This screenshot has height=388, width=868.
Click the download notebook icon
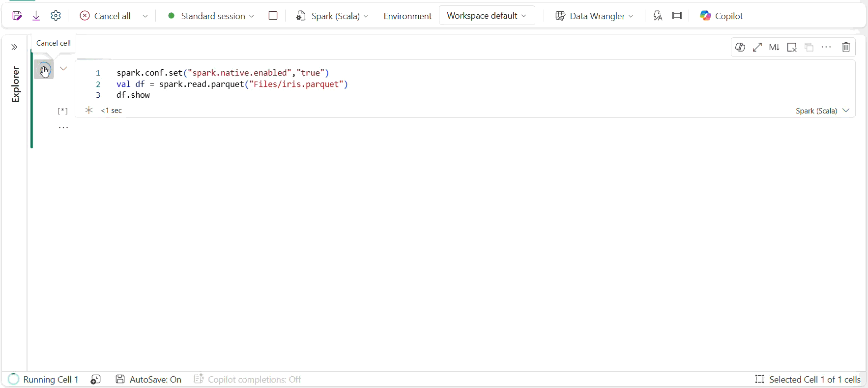click(36, 16)
